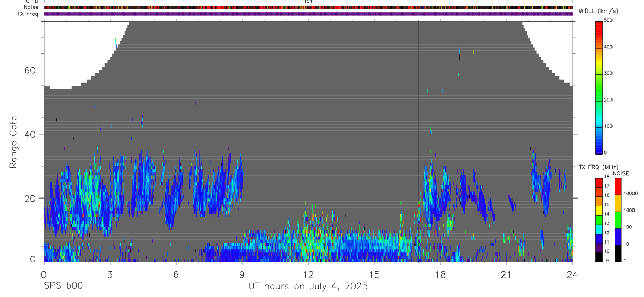The width and height of the screenshot is (644, 297).
Task: Click the 40 tick on Range Gate axis
Action: tap(30, 134)
